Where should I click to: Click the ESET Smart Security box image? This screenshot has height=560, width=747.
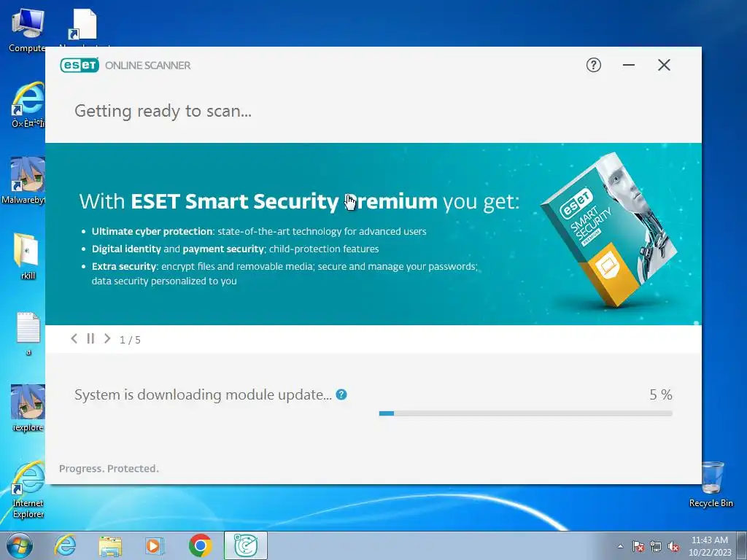[609, 230]
